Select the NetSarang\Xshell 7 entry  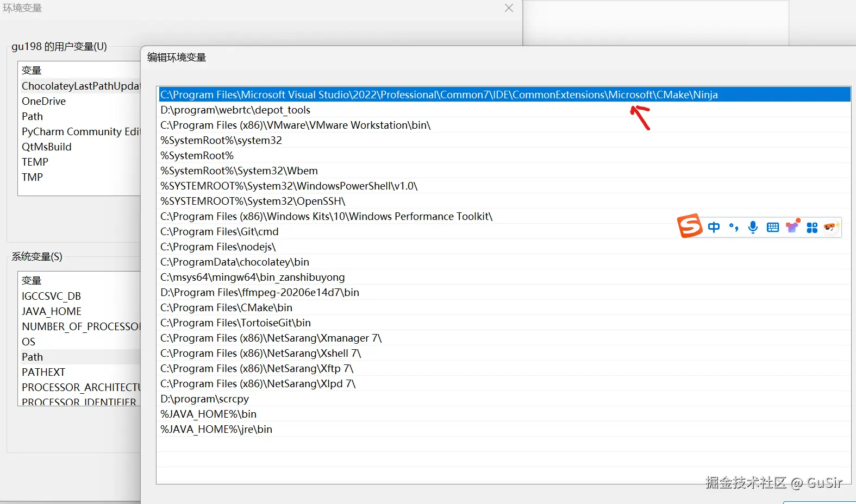coord(504,353)
